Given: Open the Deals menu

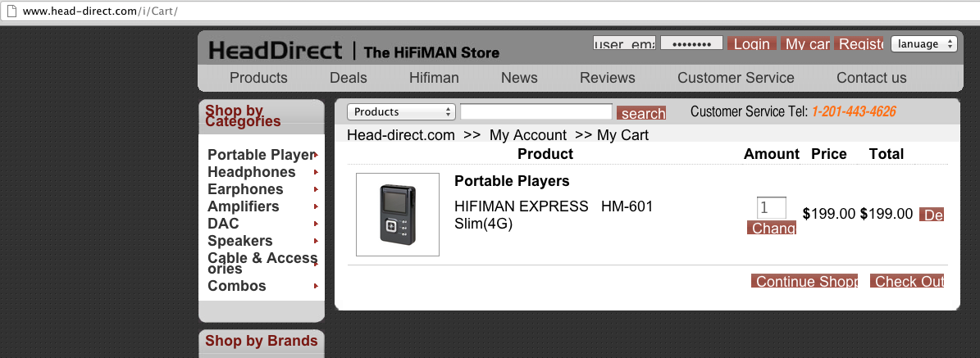Looking at the screenshot, I should click(348, 78).
